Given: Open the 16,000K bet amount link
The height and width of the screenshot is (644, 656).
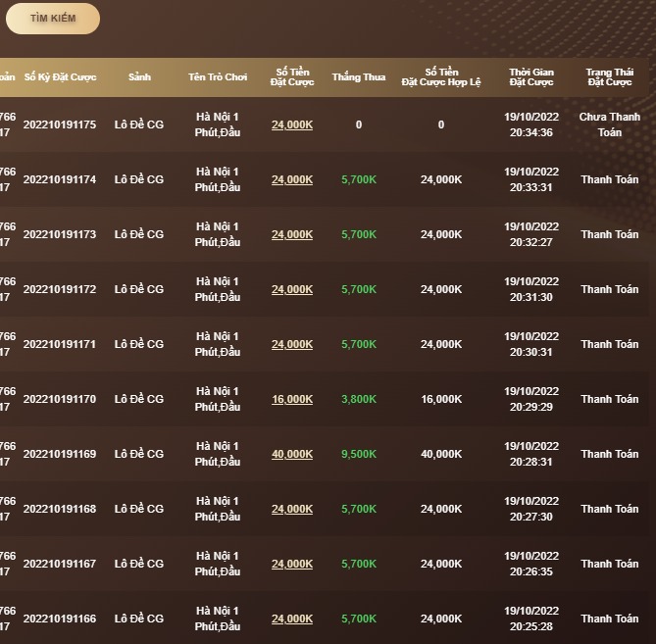Looking at the screenshot, I should coord(292,400).
